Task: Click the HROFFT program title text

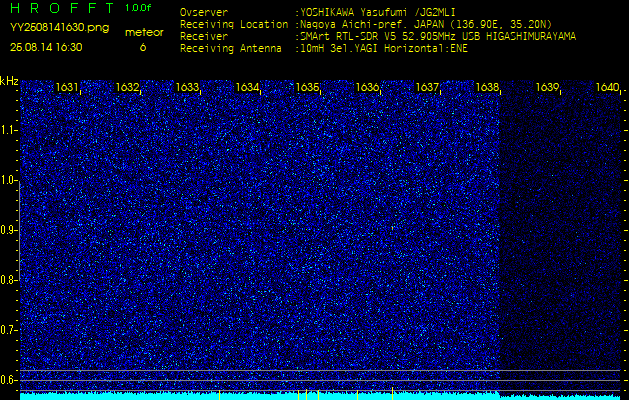Action: click(x=62, y=8)
